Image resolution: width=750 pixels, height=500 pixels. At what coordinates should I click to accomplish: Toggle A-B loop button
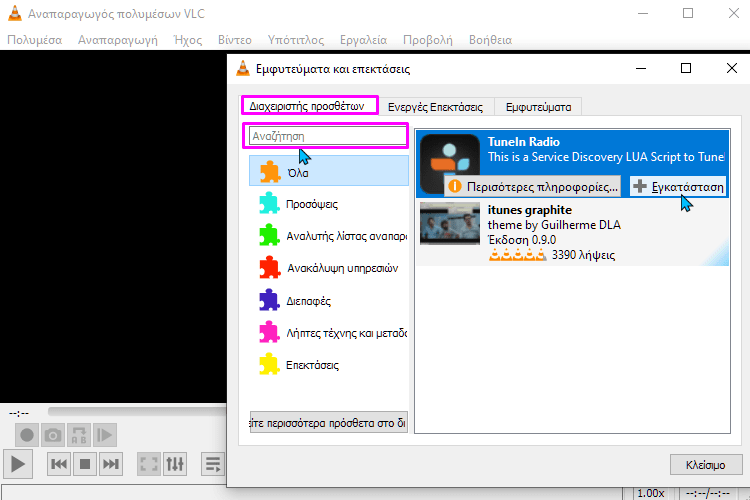tap(78, 435)
